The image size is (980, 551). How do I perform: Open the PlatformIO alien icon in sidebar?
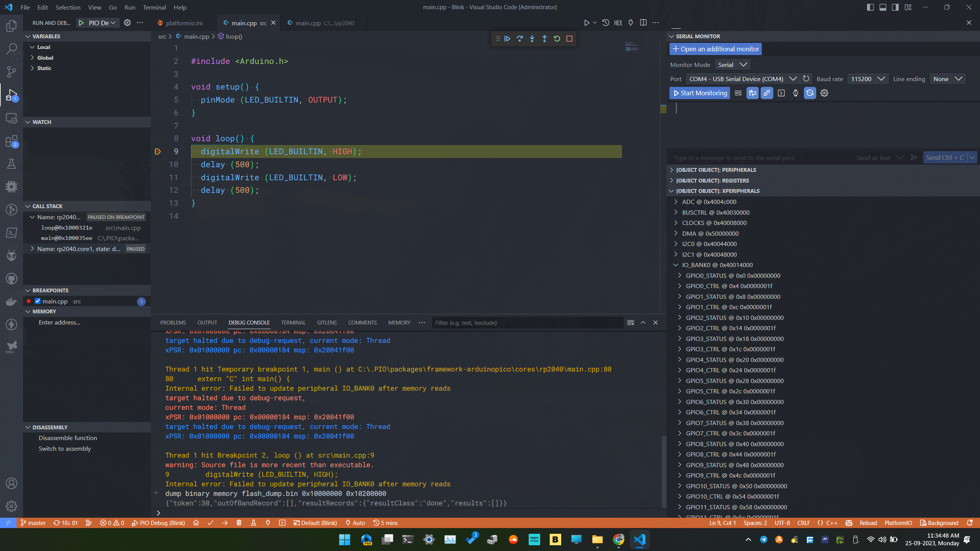(x=11, y=255)
